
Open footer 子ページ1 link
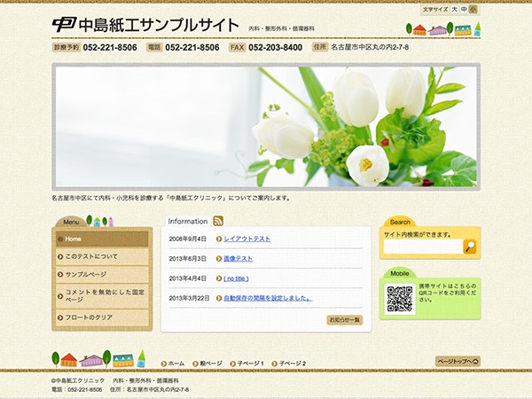pos(251,364)
